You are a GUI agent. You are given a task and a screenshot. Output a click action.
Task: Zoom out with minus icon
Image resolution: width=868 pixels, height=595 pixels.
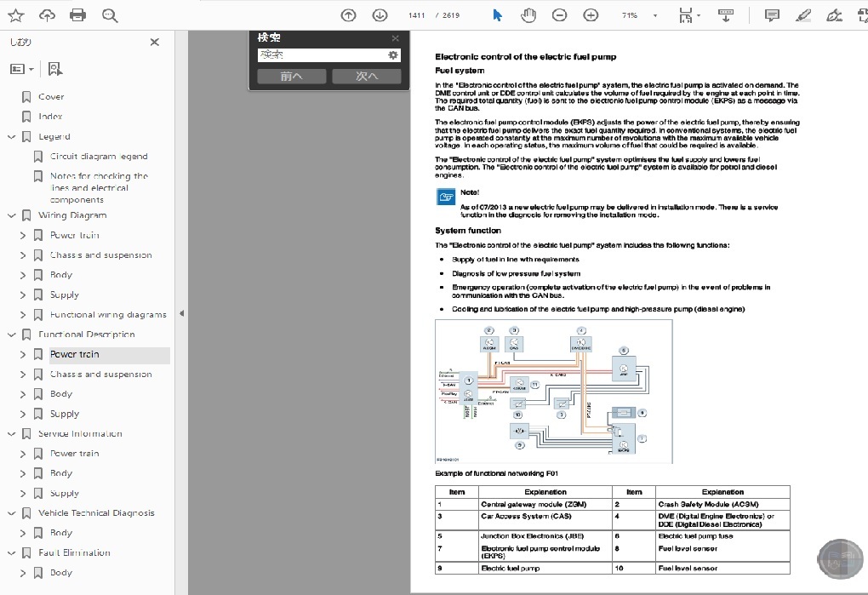(x=560, y=15)
